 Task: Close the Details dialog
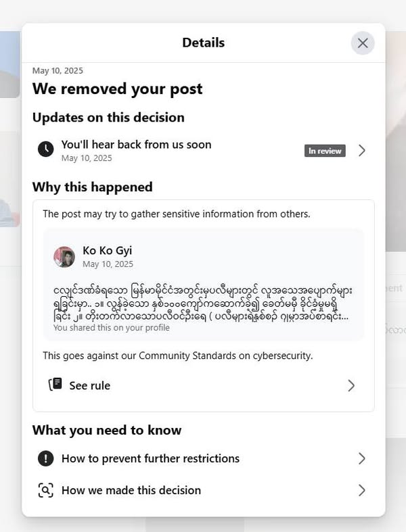tap(363, 43)
